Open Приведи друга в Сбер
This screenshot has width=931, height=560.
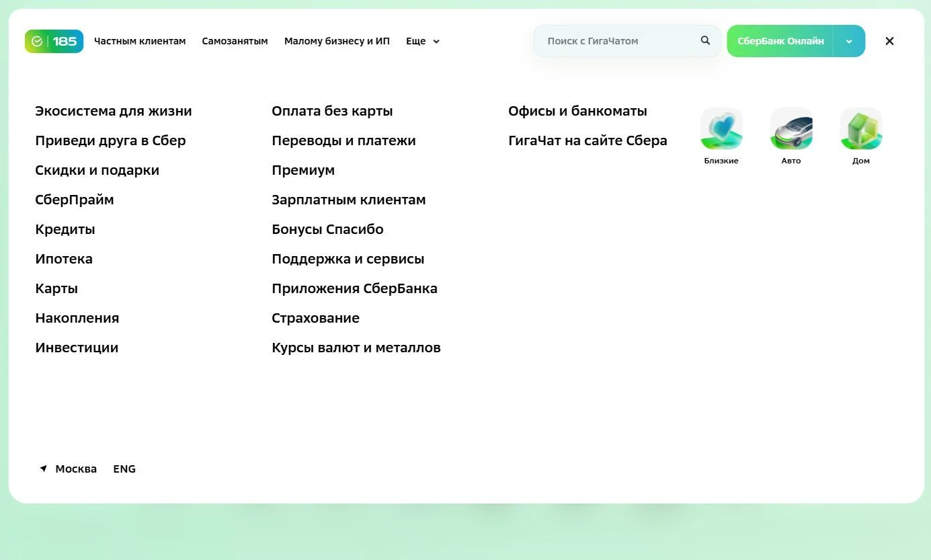110,141
